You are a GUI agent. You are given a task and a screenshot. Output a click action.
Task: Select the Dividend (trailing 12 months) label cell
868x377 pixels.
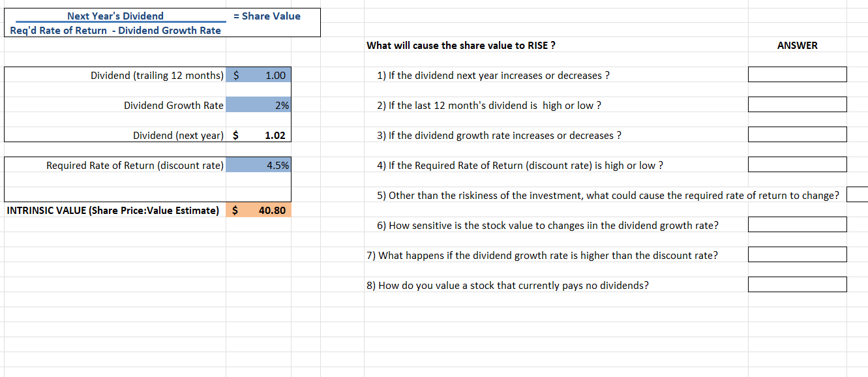157,75
